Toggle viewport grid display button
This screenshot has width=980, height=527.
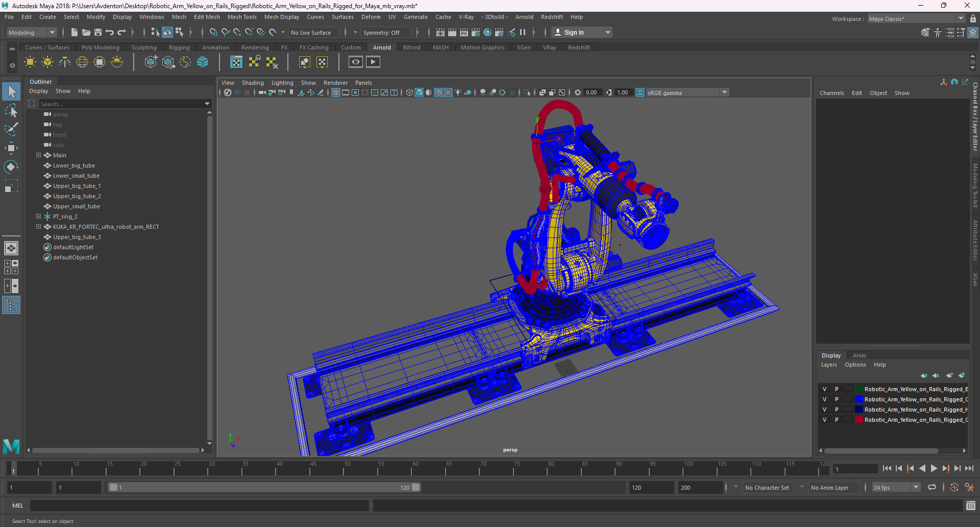coord(335,92)
